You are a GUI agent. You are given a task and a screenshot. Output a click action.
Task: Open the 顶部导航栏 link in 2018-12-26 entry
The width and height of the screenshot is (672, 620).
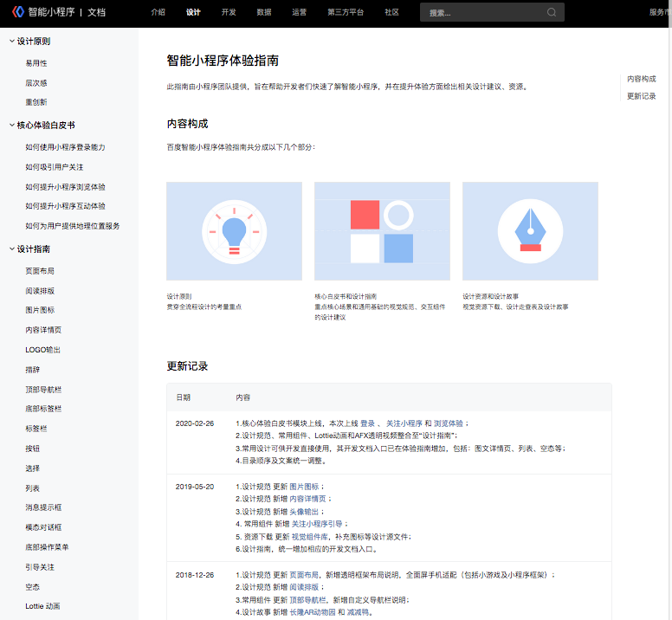(x=307, y=600)
